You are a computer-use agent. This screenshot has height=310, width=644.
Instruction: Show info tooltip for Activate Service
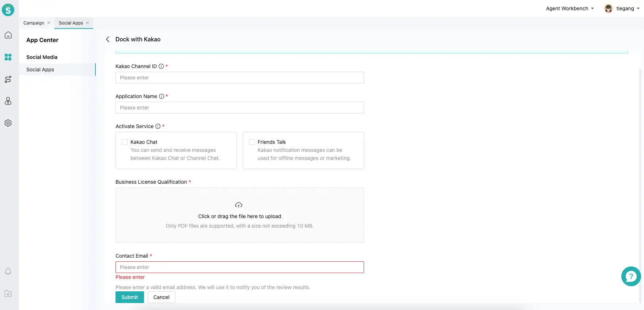pos(158,126)
